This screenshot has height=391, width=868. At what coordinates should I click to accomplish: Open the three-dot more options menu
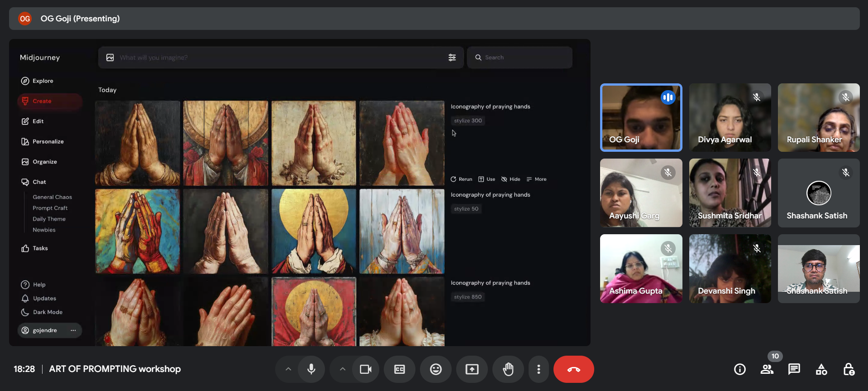pyautogui.click(x=539, y=369)
